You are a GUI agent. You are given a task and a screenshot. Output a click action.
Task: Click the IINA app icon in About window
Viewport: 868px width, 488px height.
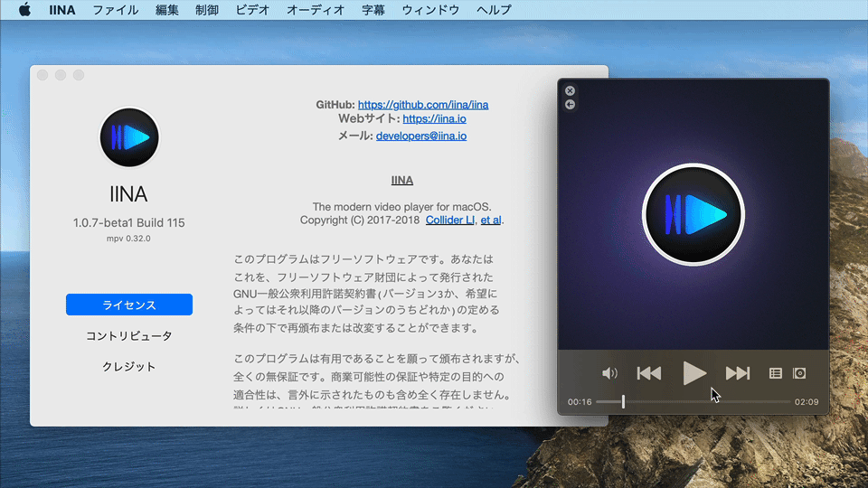(x=129, y=137)
